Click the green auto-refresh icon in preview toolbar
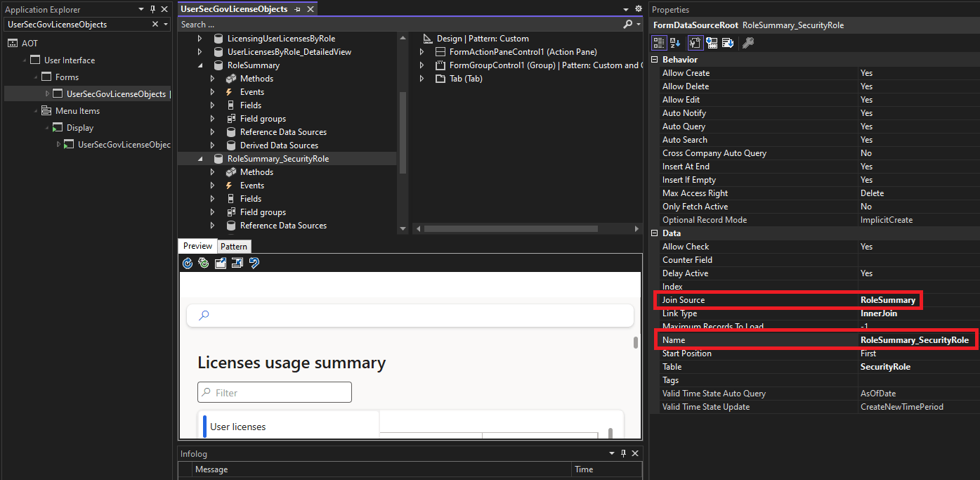The width and height of the screenshot is (980, 480). pos(204,263)
